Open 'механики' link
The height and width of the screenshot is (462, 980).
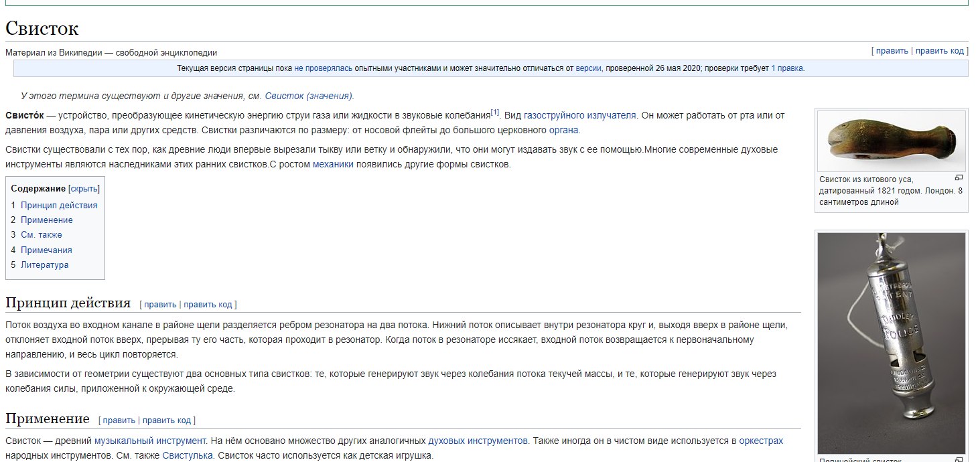pos(333,164)
